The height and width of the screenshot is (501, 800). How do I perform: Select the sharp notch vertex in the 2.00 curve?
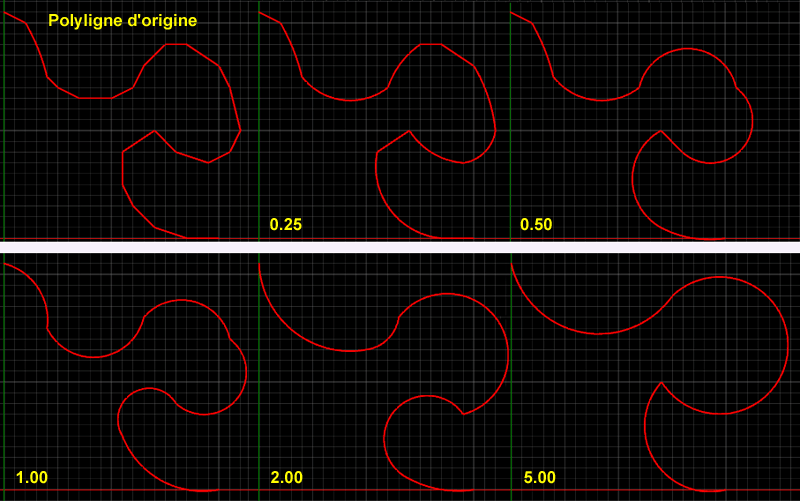click(461, 413)
